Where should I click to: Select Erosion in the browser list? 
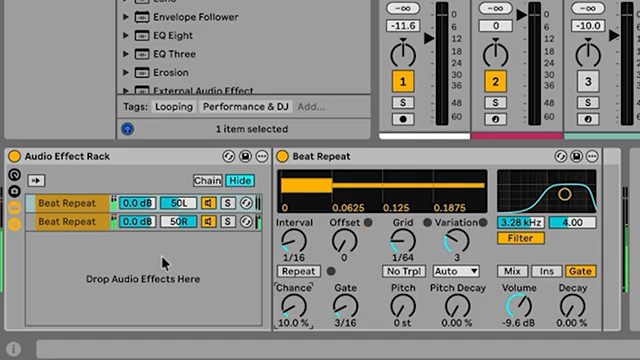(171, 72)
